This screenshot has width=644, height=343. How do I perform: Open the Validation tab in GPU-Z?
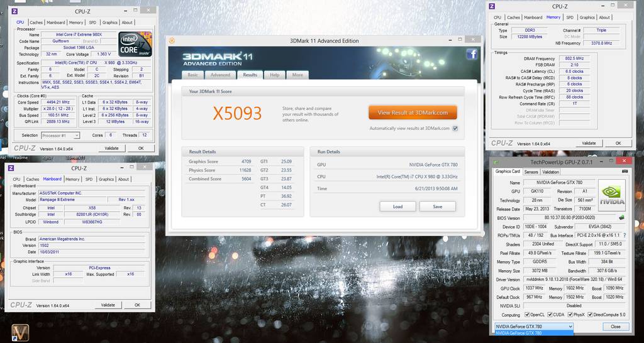tap(550, 172)
